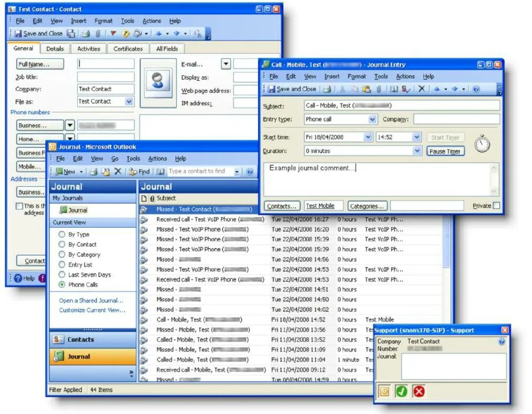Open the E-mail type dropdown arrow
The width and height of the screenshot is (532, 414).
pyautogui.click(x=226, y=64)
